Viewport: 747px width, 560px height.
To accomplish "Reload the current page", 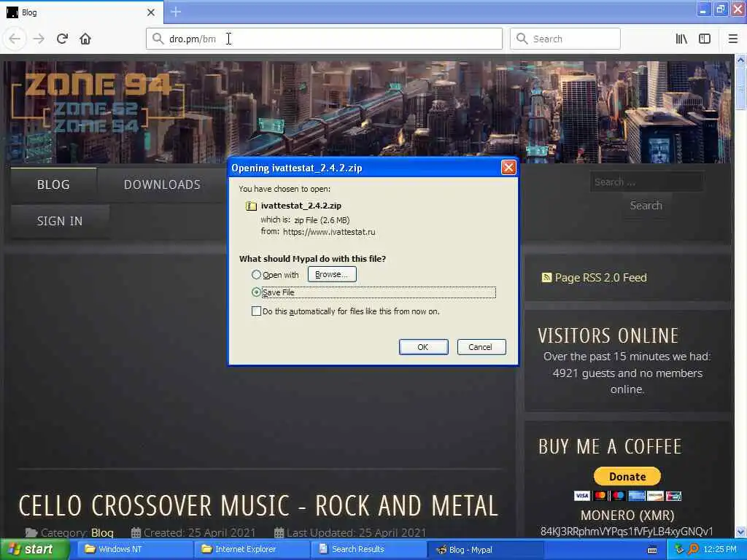I will tap(62, 39).
